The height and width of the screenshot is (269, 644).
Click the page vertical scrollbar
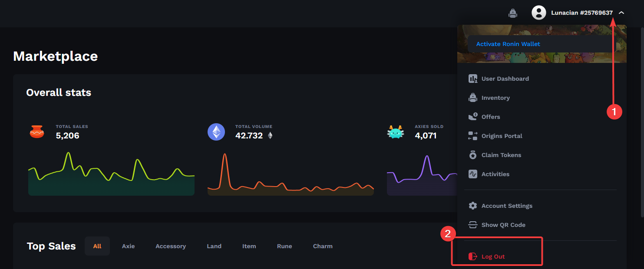(642, 121)
